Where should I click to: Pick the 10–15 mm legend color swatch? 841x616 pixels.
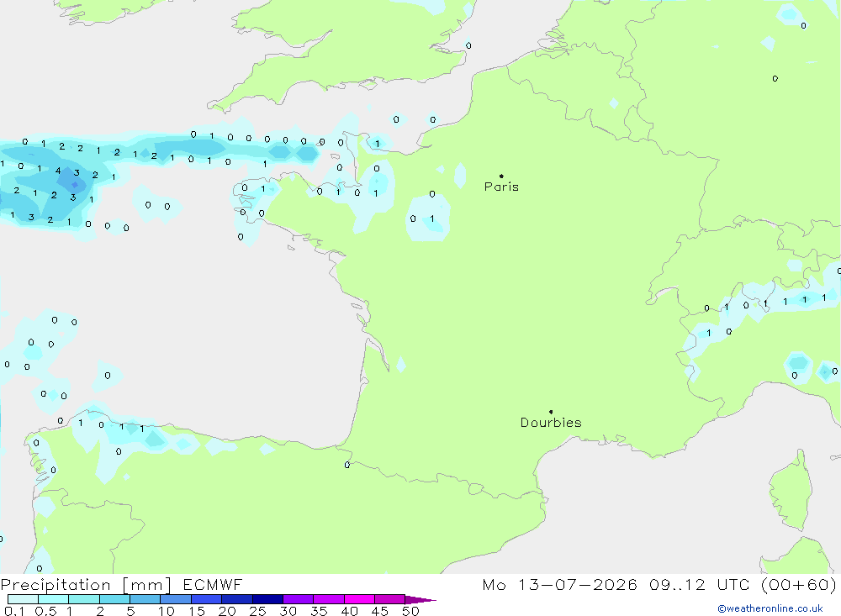[x=176, y=599]
